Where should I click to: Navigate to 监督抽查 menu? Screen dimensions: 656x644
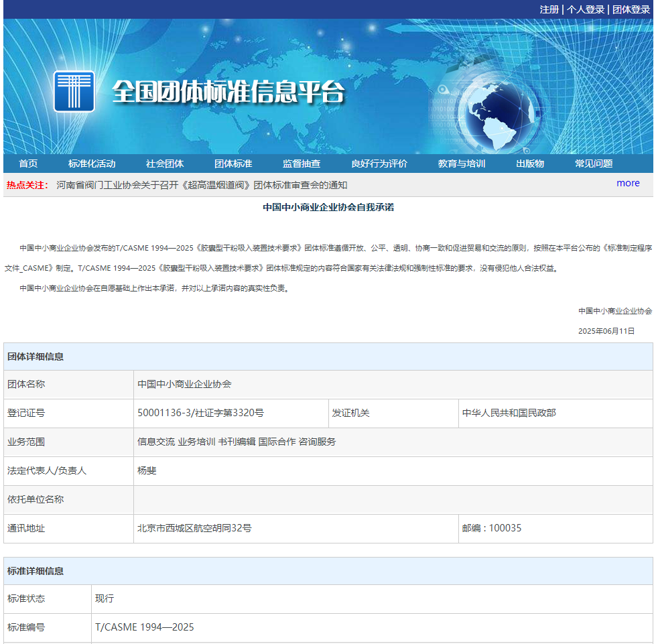coord(302,164)
